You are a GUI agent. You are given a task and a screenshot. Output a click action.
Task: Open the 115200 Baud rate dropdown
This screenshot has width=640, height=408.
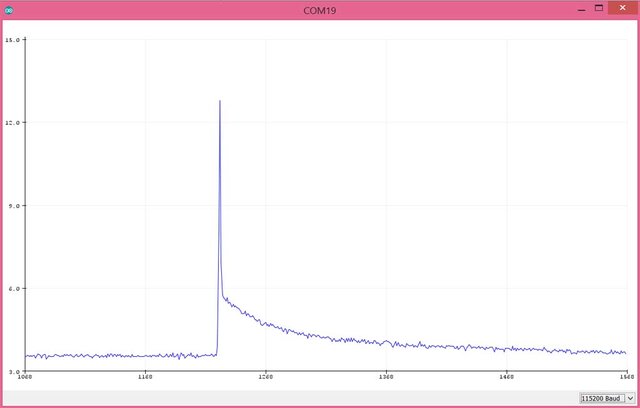607,398
